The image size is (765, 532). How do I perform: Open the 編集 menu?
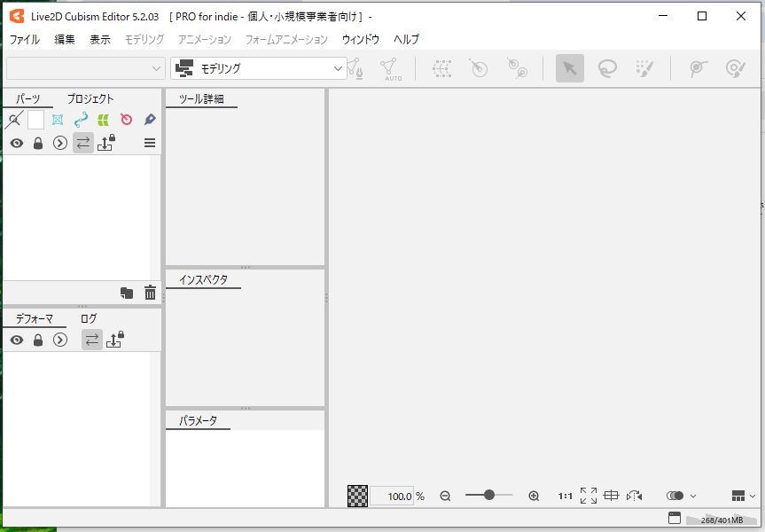coord(65,40)
